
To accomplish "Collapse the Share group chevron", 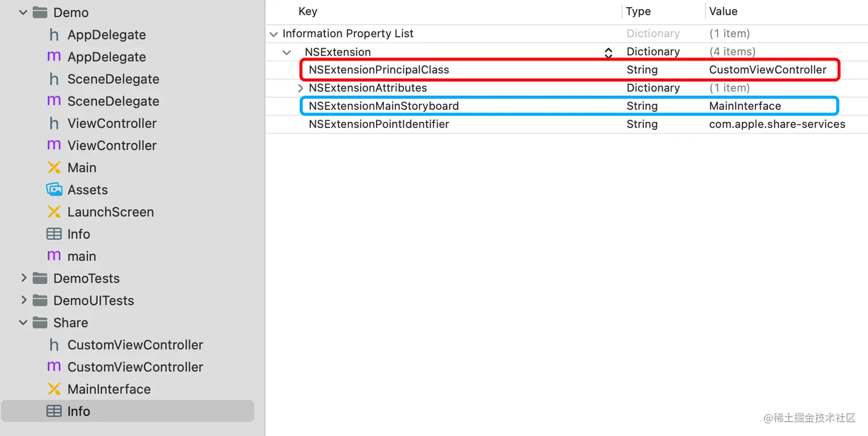I will (23, 323).
